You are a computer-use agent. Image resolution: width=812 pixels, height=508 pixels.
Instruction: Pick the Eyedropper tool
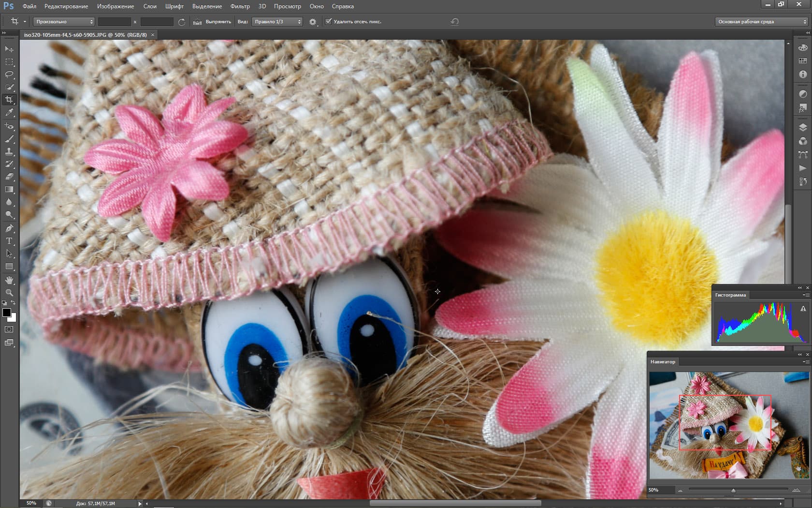click(9, 113)
